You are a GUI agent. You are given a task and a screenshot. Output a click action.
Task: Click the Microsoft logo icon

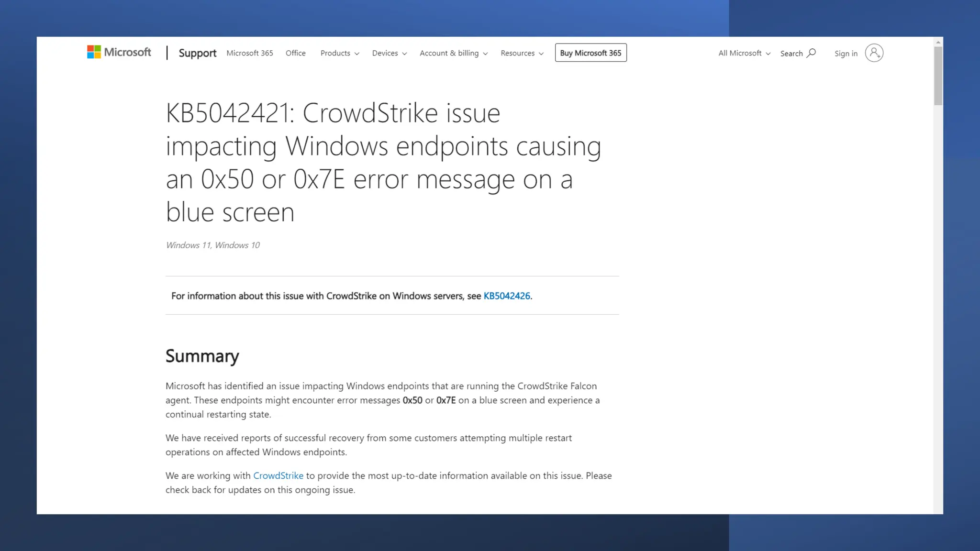coord(94,52)
